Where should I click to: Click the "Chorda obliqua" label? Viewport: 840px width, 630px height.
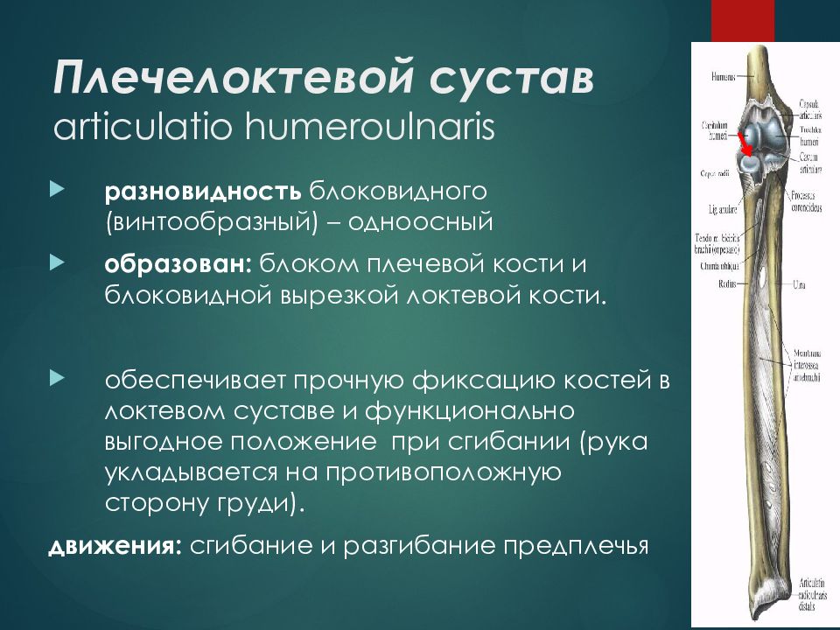tap(719, 266)
